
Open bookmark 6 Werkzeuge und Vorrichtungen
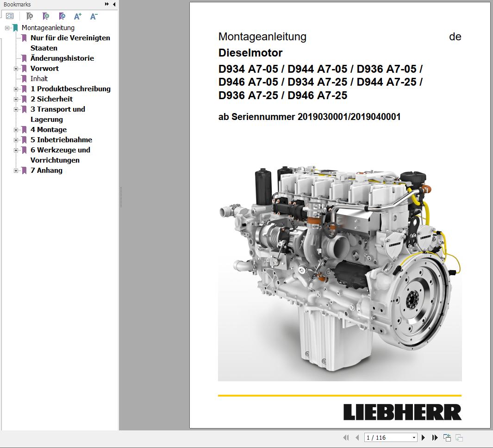click(x=60, y=155)
